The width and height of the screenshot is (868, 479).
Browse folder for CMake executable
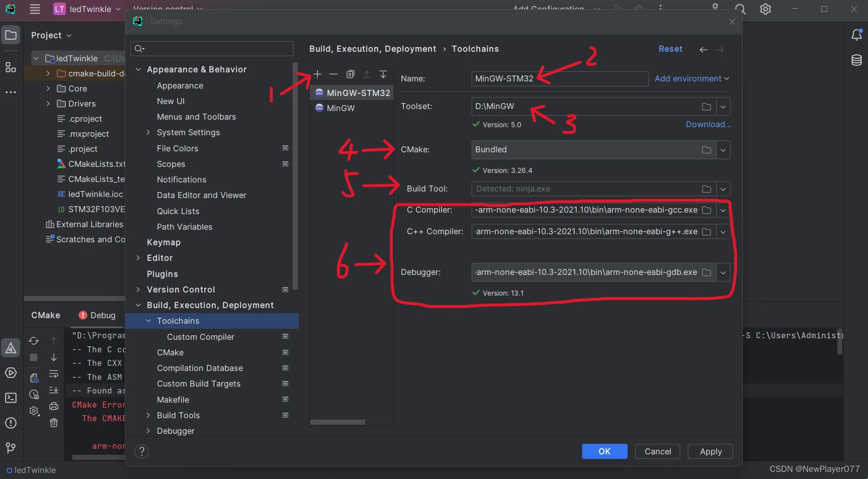coord(707,150)
